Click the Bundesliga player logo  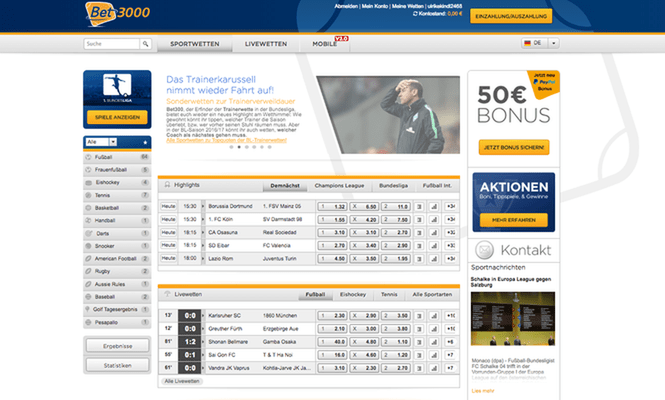pyautogui.click(x=117, y=86)
